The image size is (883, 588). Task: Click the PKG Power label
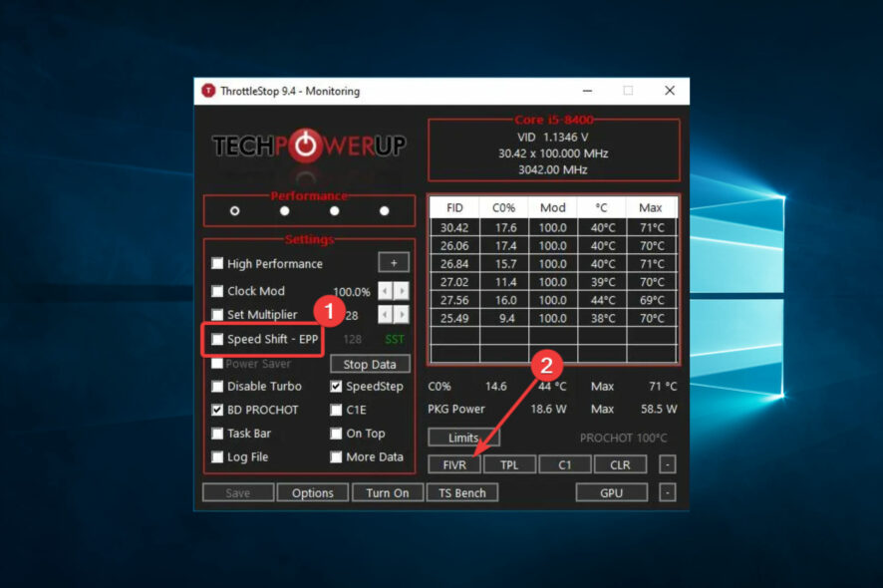pyautogui.click(x=456, y=410)
